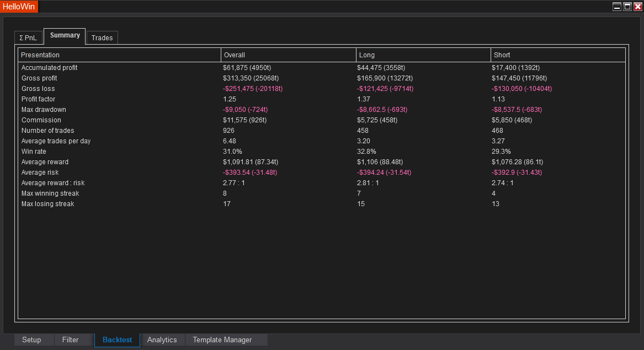Open the Σ PnL tab

[x=28, y=37]
